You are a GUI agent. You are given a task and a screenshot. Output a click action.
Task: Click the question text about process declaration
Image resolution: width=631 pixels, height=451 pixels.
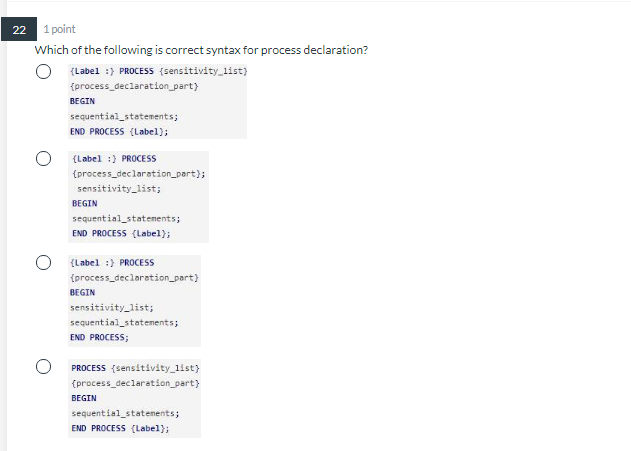click(x=201, y=50)
